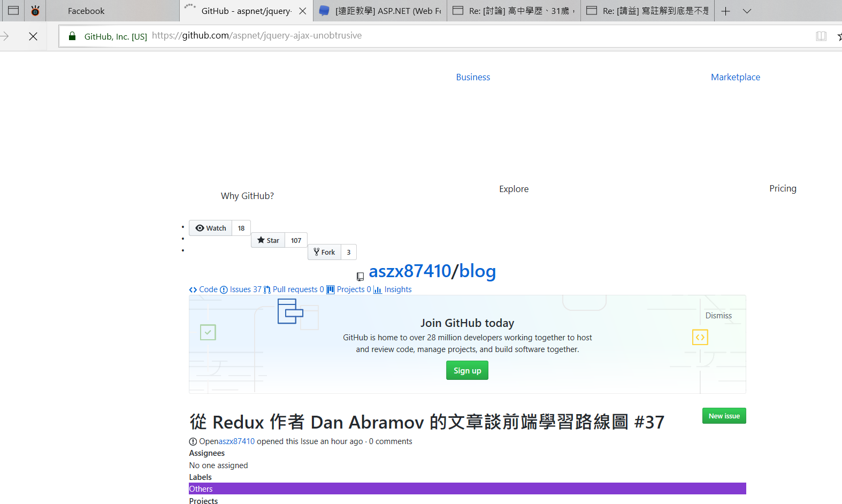Click the bug-shaped icon beside Facebook tab

[35, 10]
